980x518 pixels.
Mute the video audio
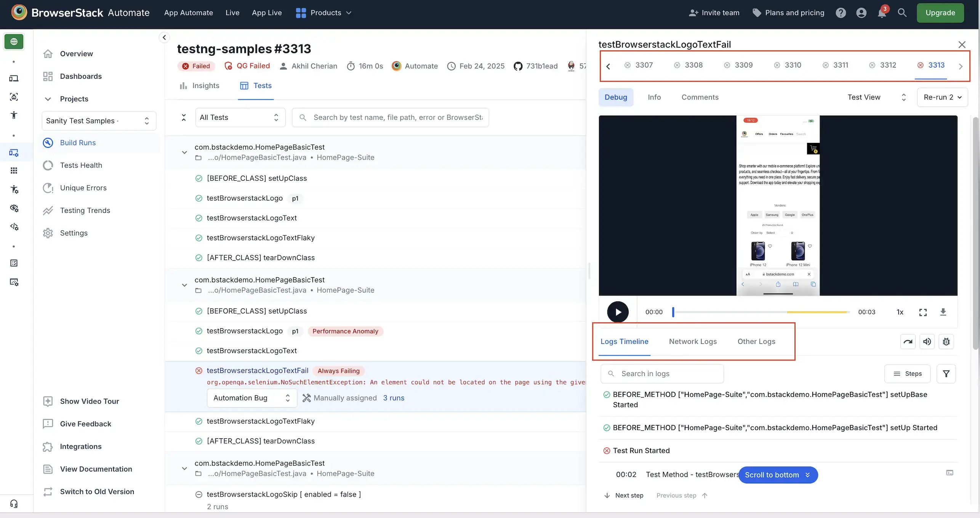(x=927, y=342)
